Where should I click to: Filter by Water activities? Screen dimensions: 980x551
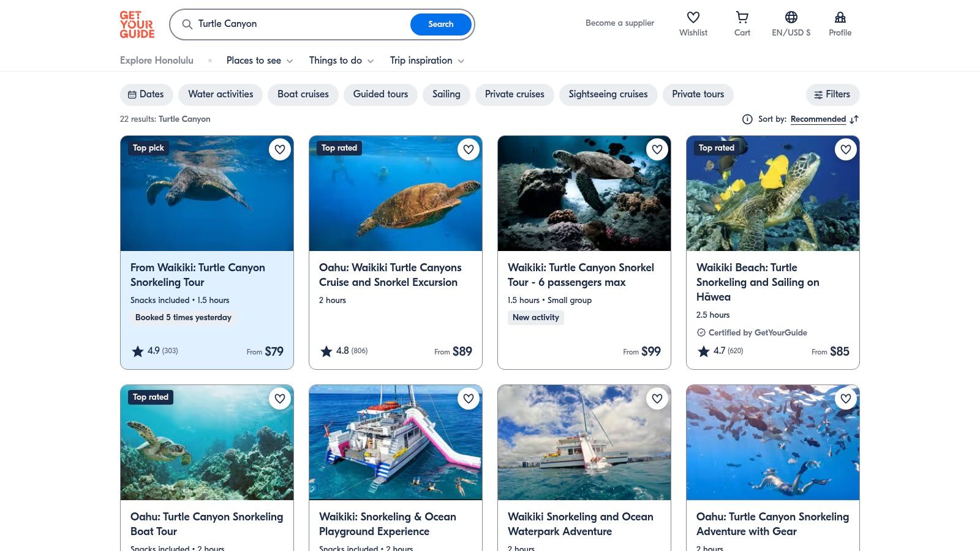tap(221, 94)
